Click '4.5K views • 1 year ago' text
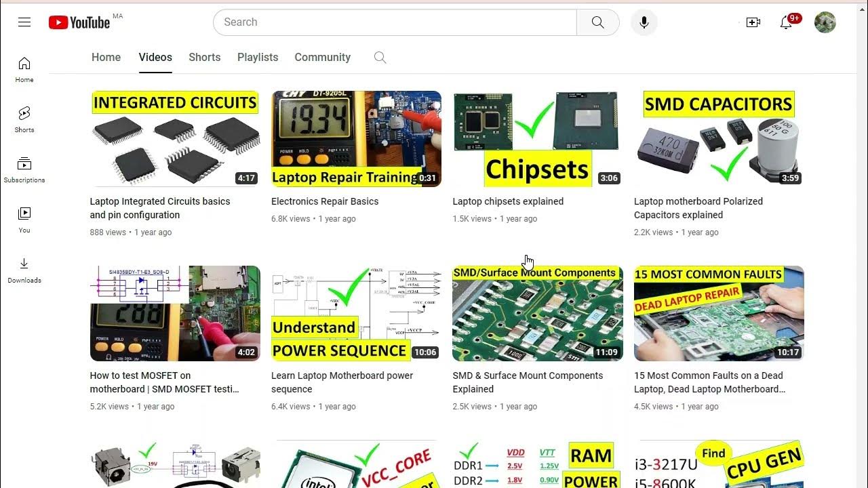Image resolution: width=868 pixels, height=488 pixels. tap(676, 407)
